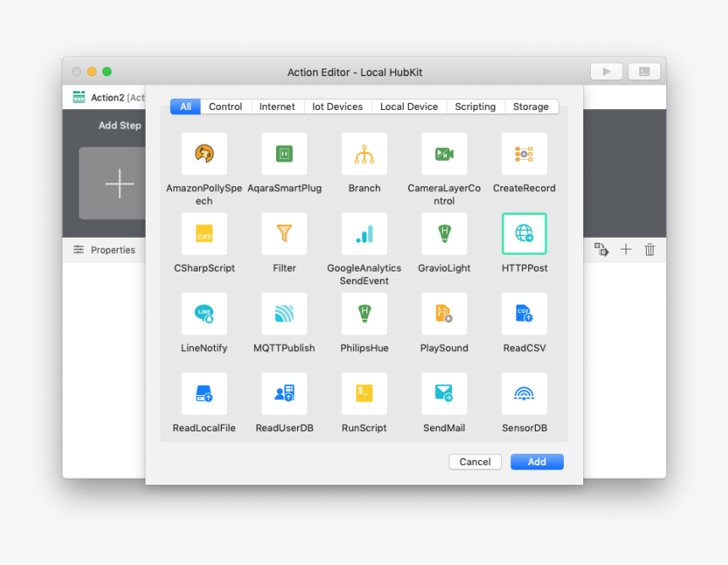The width and height of the screenshot is (728, 565).
Task: Pick the GoogleAnalyticsSendEvent component
Action: click(364, 234)
